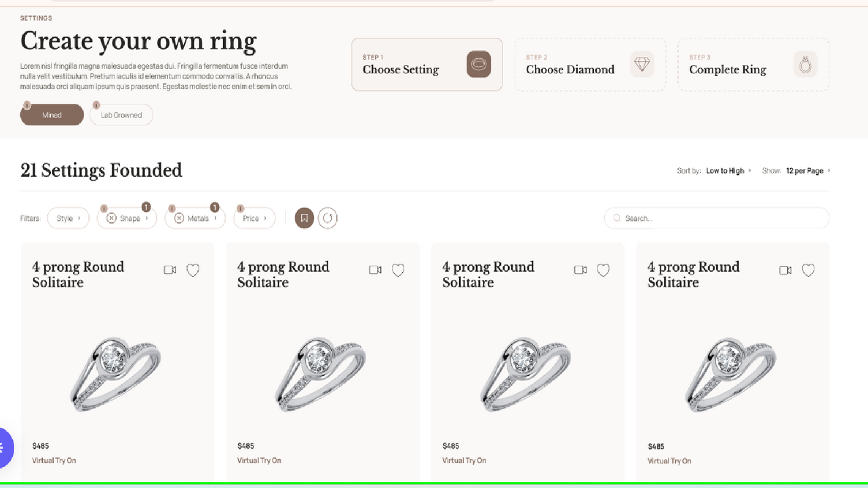Switch to Step 2 Choose Diamond
868x488 pixels.
(590, 64)
